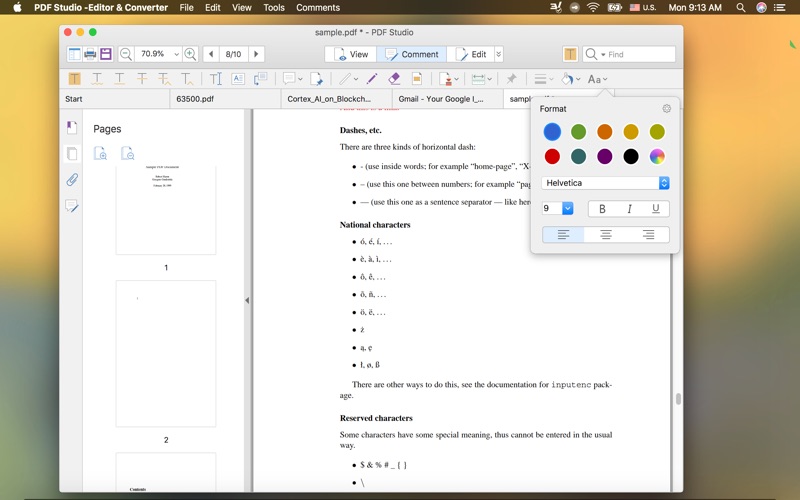Open the attachments panel paperclip icon

click(72, 180)
